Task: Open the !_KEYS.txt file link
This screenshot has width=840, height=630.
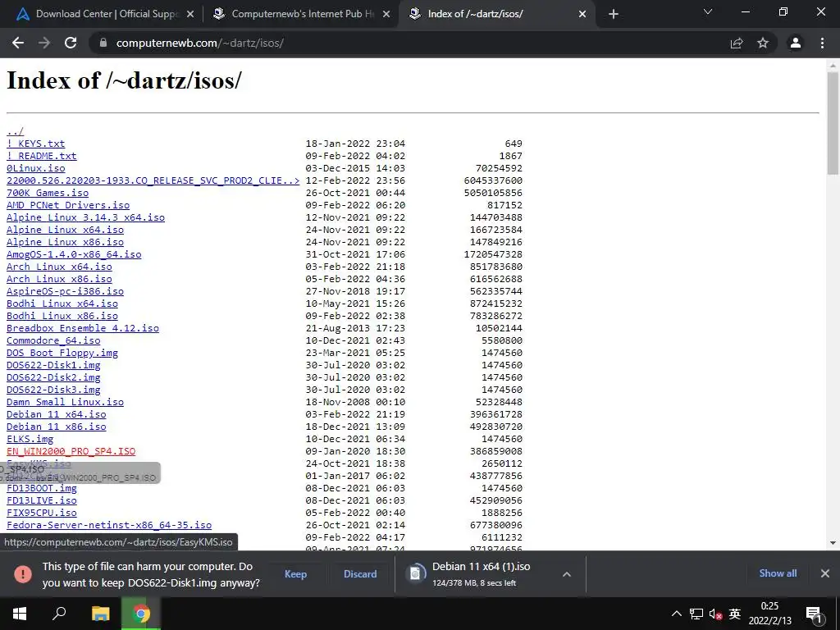Action: pyautogui.click(x=36, y=144)
